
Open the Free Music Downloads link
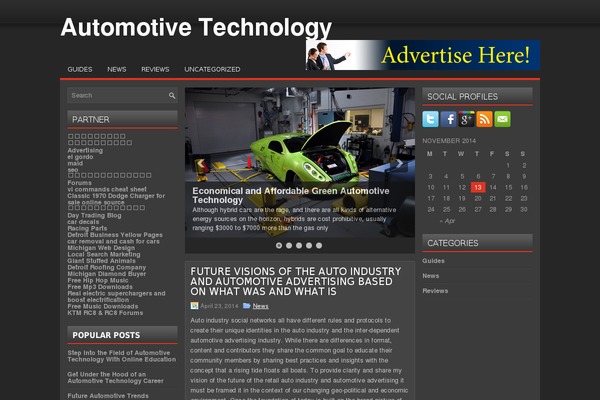103,307
